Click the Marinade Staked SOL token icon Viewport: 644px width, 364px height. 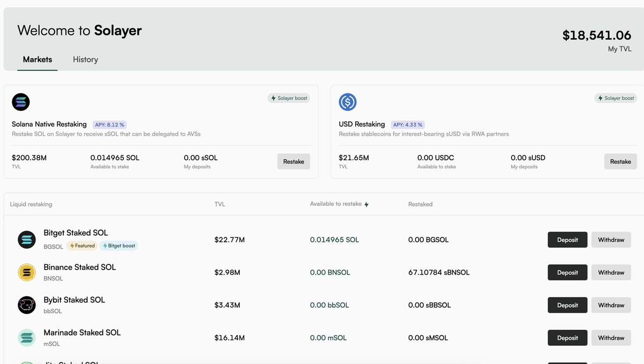(27, 338)
